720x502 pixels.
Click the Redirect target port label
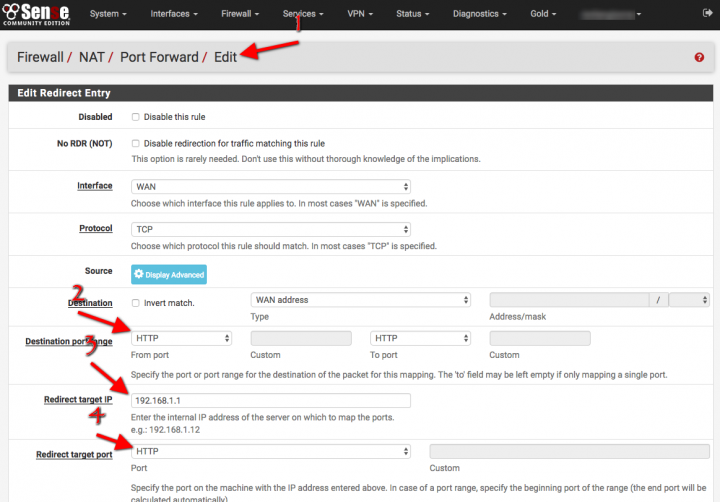(74, 454)
